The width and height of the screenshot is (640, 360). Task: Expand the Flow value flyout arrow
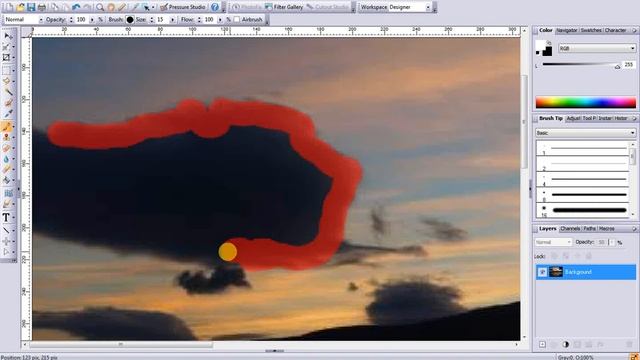coord(220,20)
